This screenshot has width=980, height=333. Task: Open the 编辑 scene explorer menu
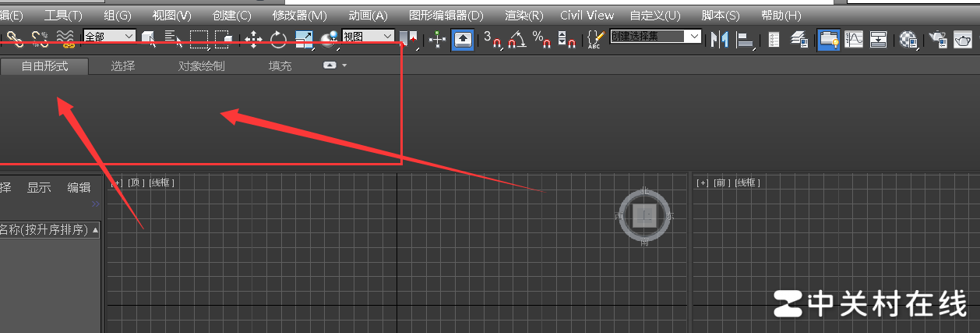tap(79, 187)
